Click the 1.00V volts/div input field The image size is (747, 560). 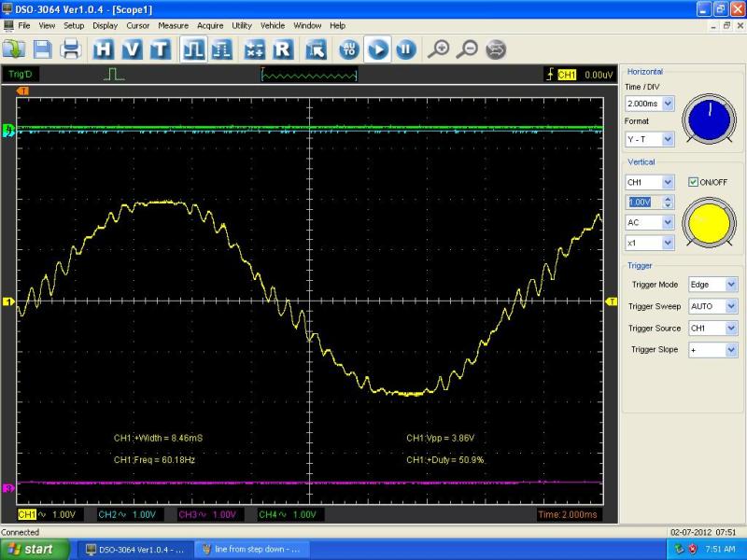(643, 202)
